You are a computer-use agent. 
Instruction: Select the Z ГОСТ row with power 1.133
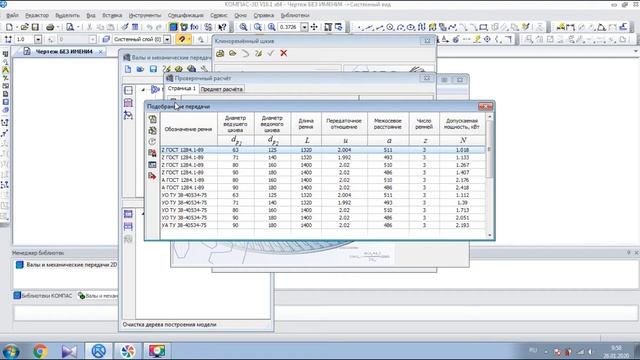323,158
